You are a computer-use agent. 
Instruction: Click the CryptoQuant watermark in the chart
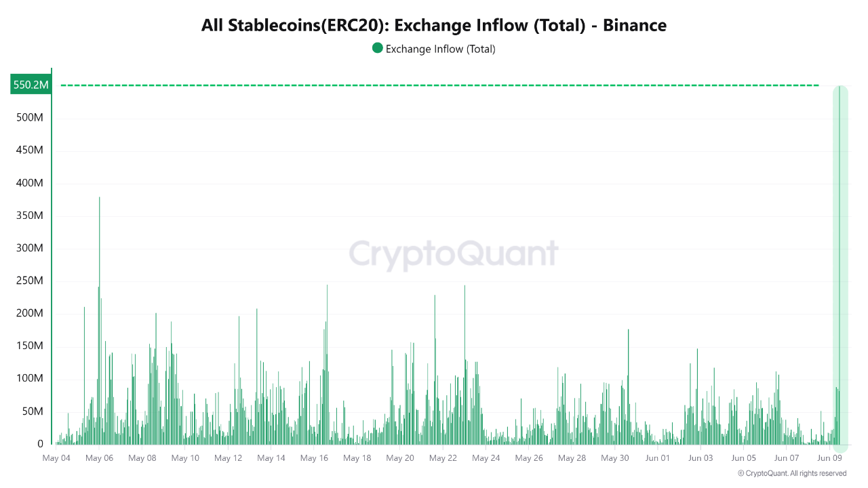454,255
